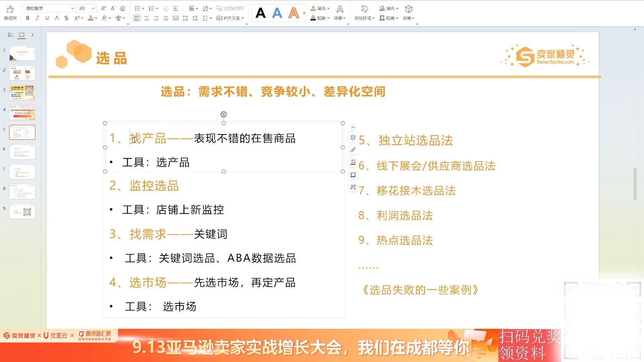Select the blue A text style preset
This screenshot has height=362, width=644.
277,13
